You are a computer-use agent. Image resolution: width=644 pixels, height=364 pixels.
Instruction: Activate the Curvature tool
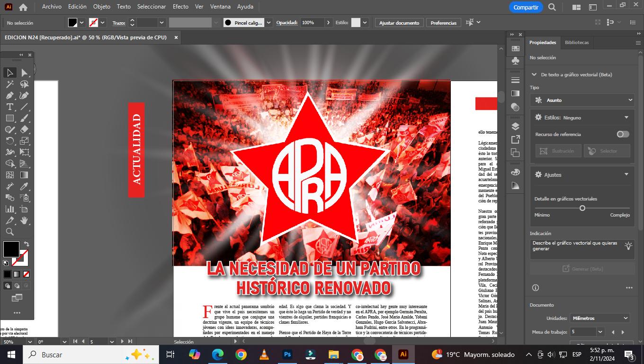[x=25, y=95]
